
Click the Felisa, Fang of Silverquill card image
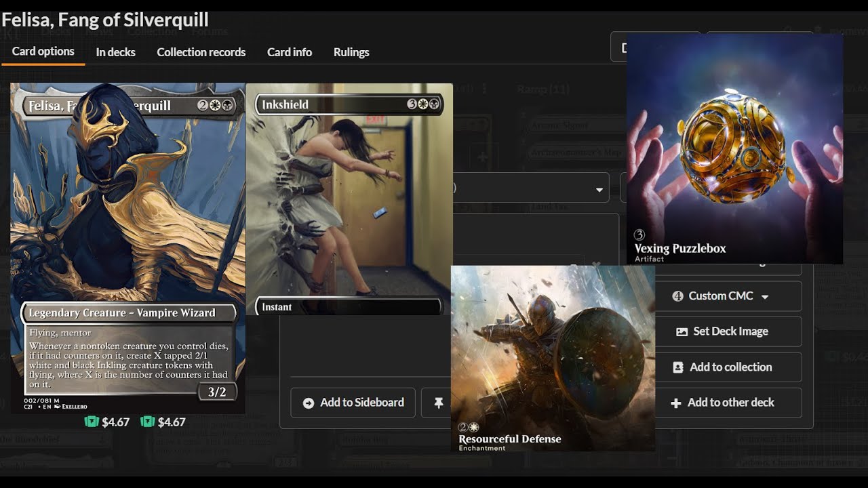coord(128,248)
